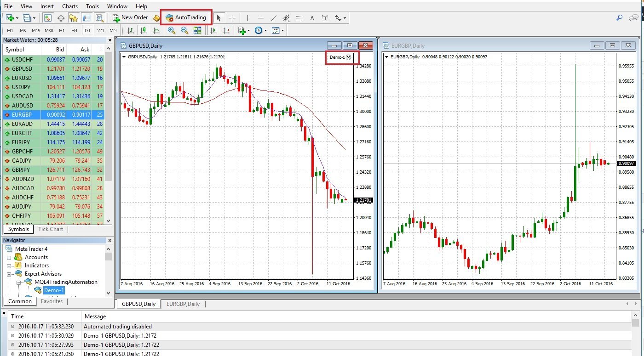Image resolution: width=644 pixels, height=356 pixels.
Task: Click the zoom out magnifier icon
Action: [184, 30]
